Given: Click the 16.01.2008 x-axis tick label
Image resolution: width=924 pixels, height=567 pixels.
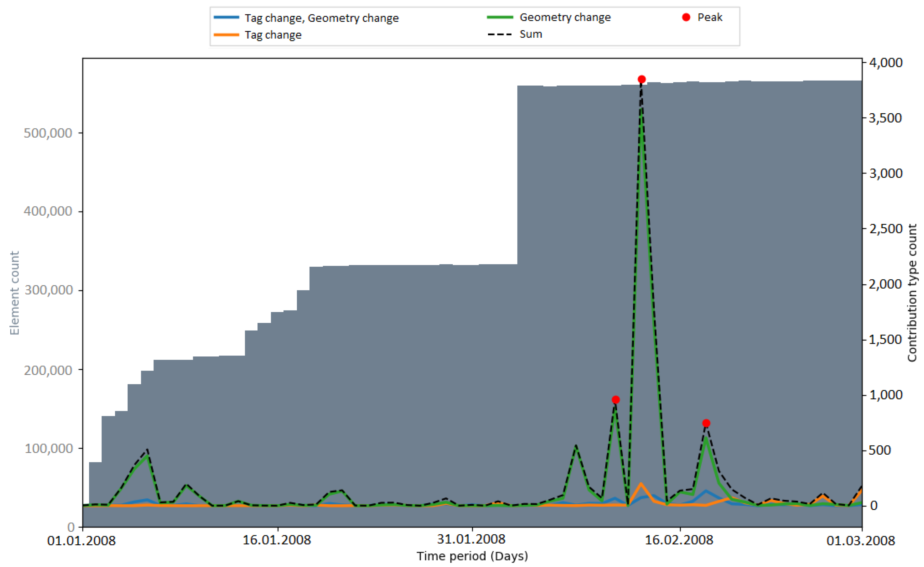Looking at the screenshot, I should [x=277, y=540].
